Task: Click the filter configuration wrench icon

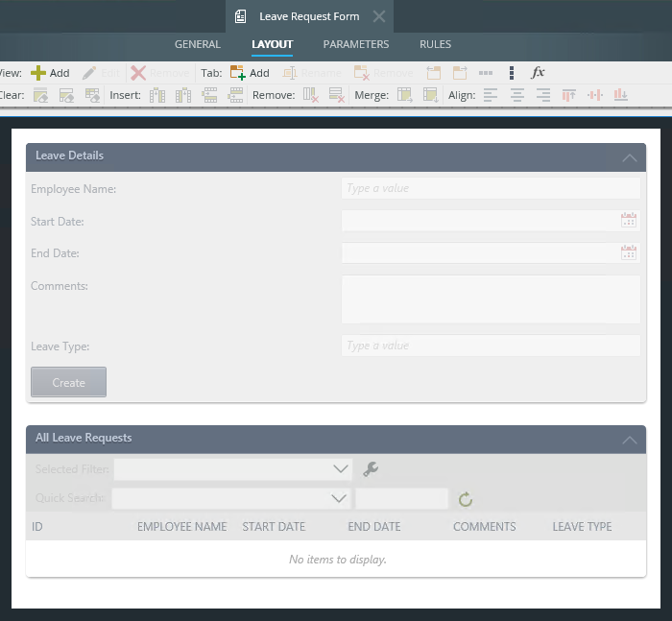Action: tap(371, 469)
